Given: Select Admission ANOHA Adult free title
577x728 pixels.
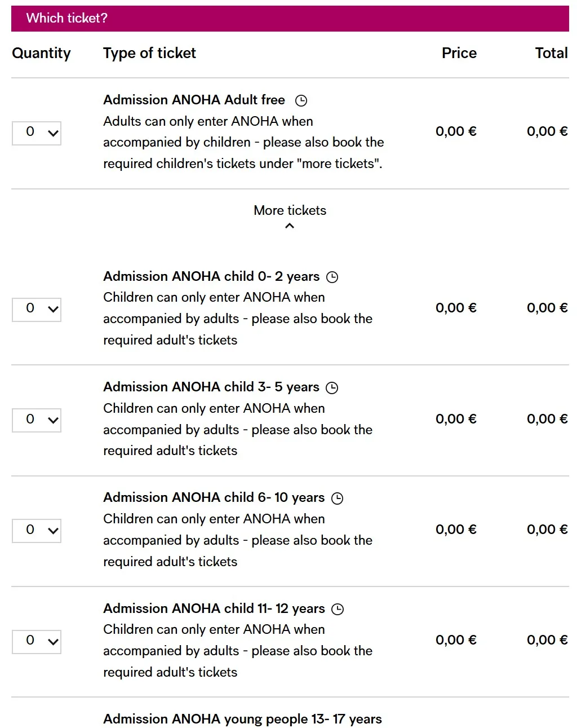Looking at the screenshot, I should (x=194, y=100).
